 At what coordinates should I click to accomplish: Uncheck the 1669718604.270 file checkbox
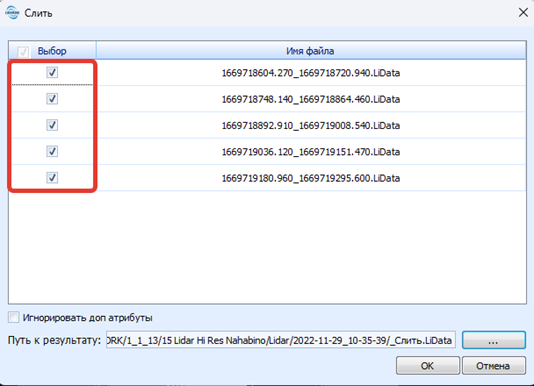[52, 72]
